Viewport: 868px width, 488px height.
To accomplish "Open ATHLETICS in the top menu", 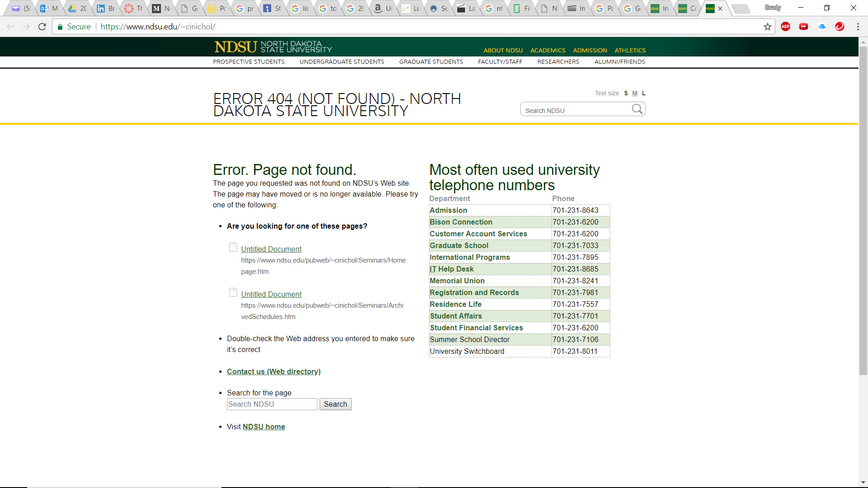I will [x=630, y=50].
